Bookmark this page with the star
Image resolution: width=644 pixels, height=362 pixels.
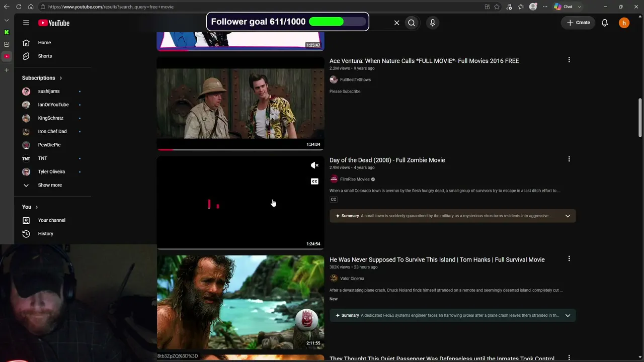click(x=497, y=7)
